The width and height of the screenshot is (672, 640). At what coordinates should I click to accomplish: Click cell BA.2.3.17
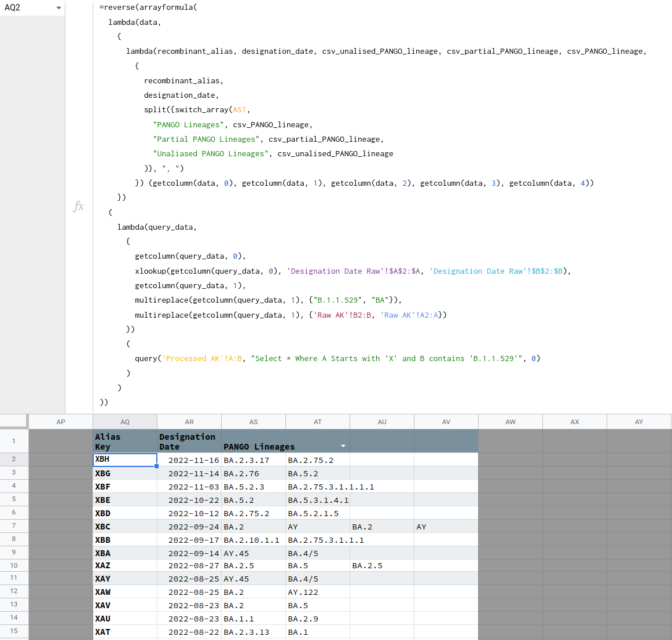click(x=254, y=460)
